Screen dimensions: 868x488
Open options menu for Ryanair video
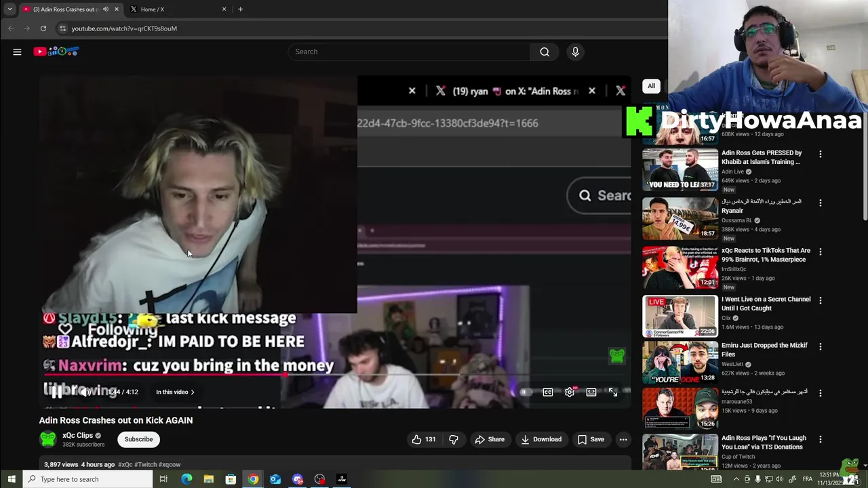click(x=821, y=203)
